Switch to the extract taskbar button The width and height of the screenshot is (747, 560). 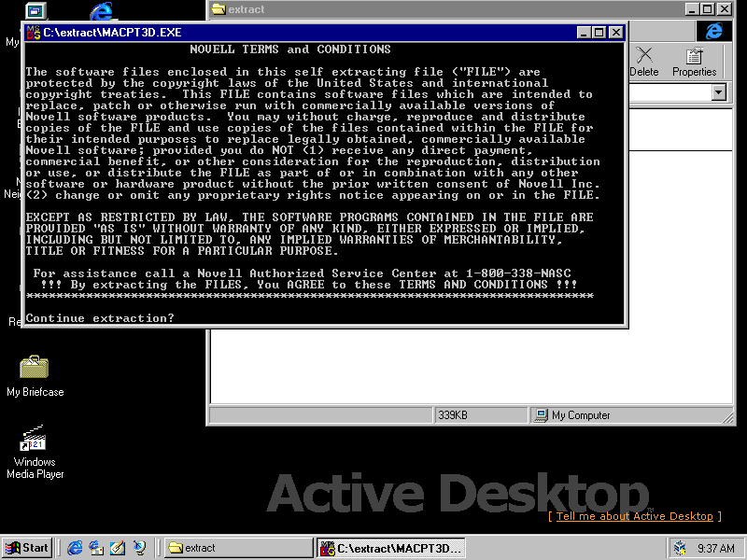[x=239, y=548]
